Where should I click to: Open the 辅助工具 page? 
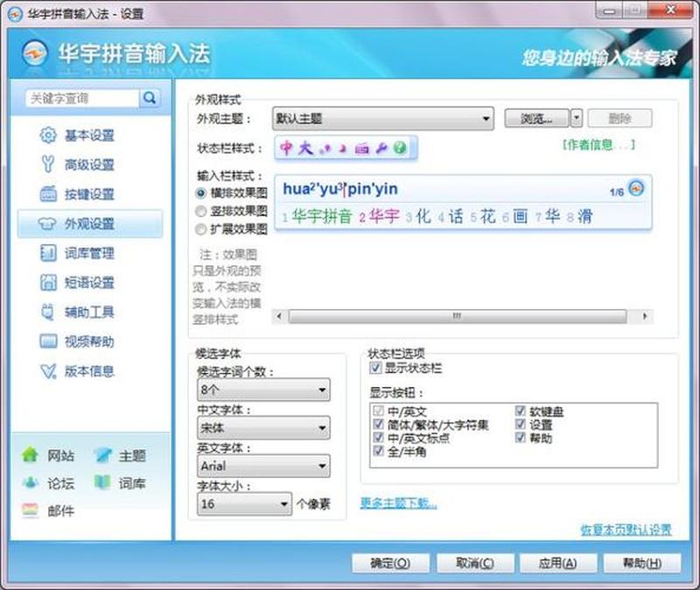click(x=90, y=312)
